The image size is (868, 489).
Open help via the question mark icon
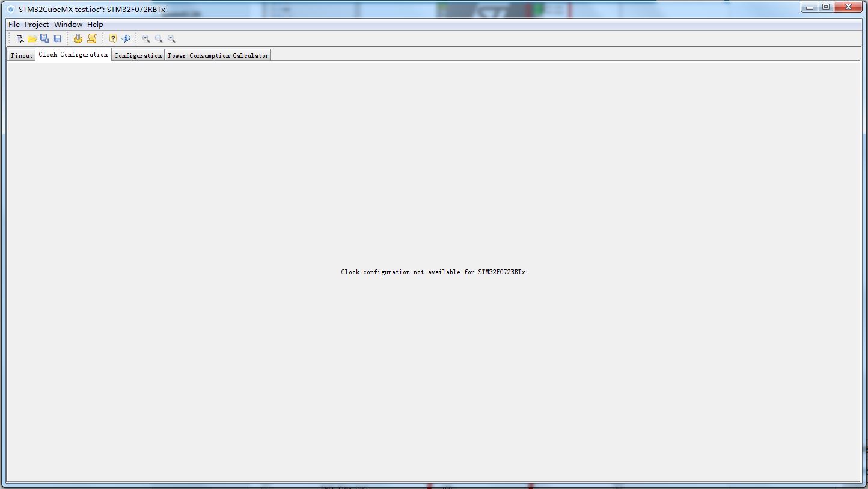[113, 39]
